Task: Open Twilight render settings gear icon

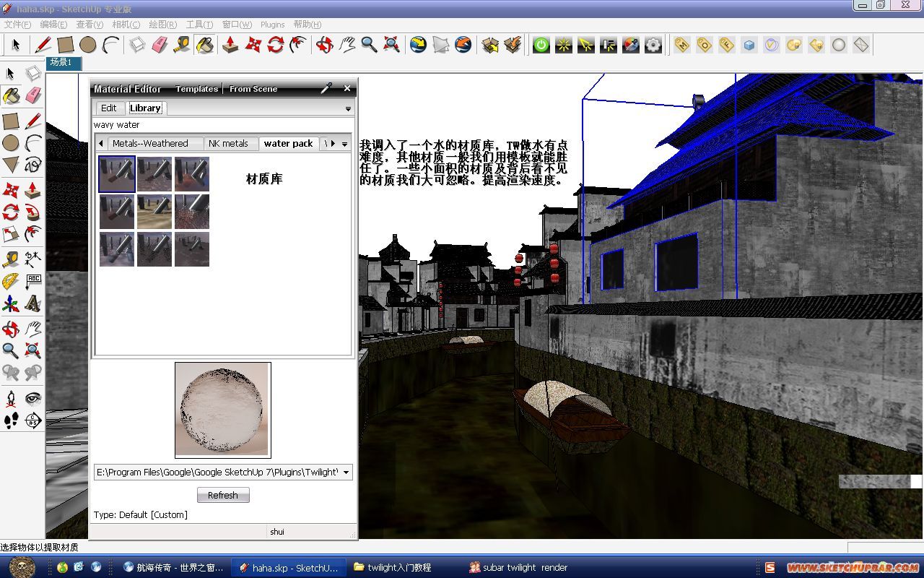Action: pyautogui.click(x=653, y=45)
